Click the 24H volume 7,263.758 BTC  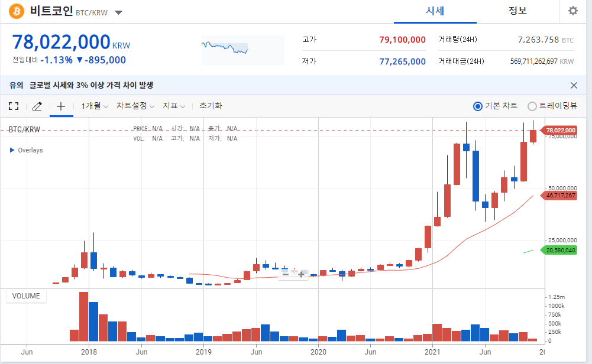(x=545, y=40)
